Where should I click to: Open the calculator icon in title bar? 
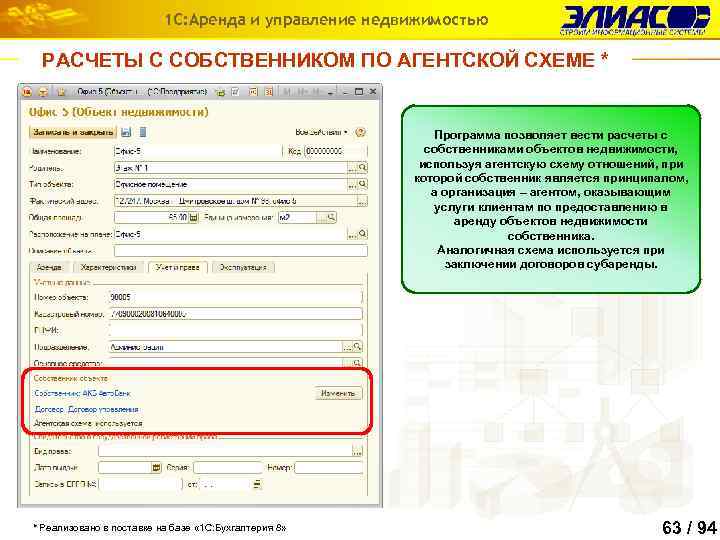(x=253, y=92)
